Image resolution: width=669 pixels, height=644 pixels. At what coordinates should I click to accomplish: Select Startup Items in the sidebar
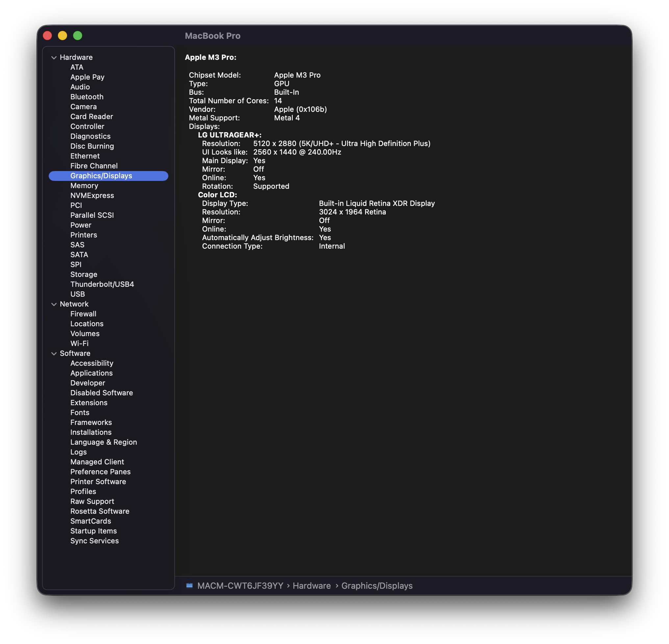tap(93, 531)
